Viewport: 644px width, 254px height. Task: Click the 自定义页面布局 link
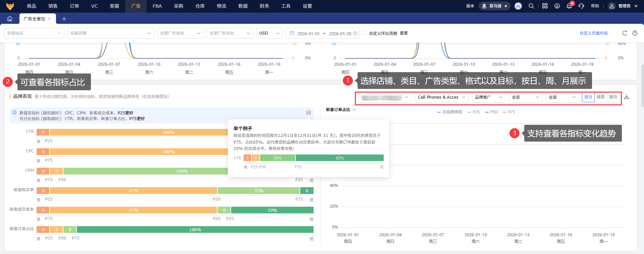pos(593,33)
